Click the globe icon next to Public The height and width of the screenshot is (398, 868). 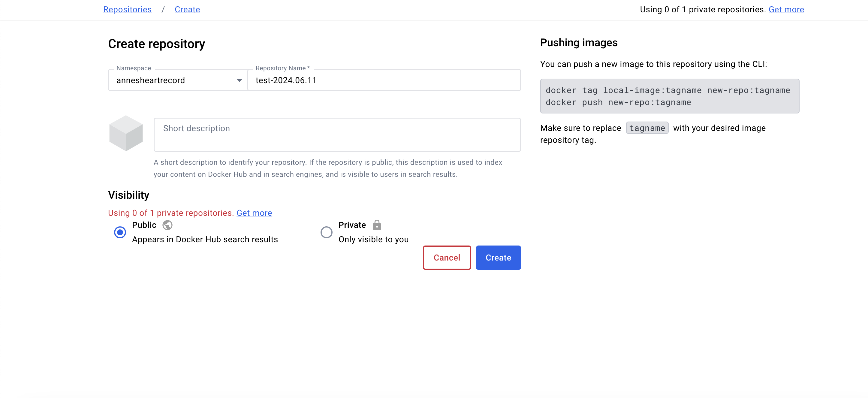(x=167, y=225)
